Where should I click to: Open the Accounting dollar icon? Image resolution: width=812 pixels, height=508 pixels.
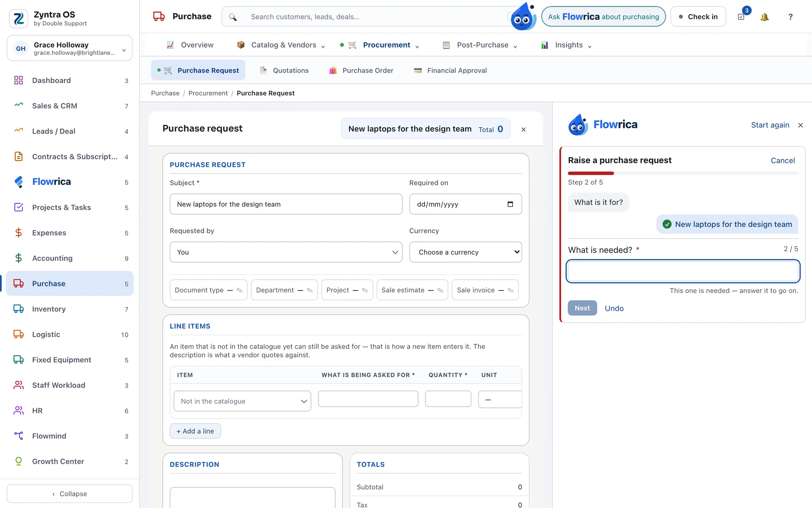click(x=19, y=258)
